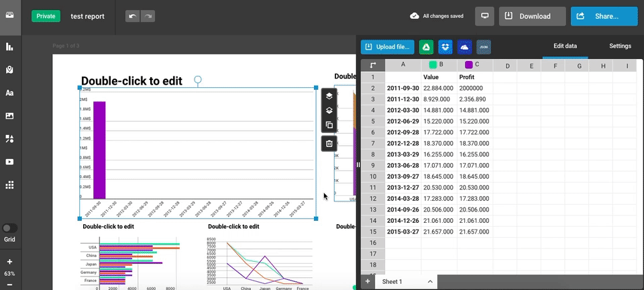The image size is (644, 290).
Task: Click the undo arrow button
Action: pyautogui.click(x=132, y=16)
